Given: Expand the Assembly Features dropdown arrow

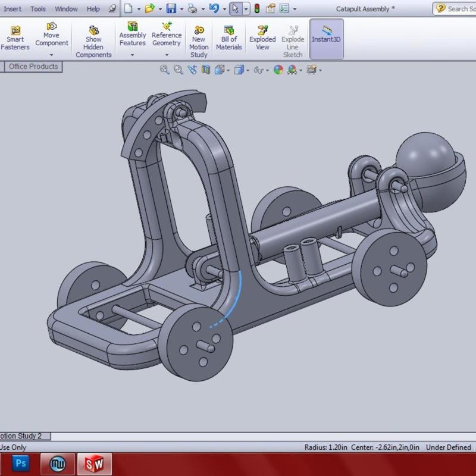Looking at the screenshot, I should click(x=132, y=55).
